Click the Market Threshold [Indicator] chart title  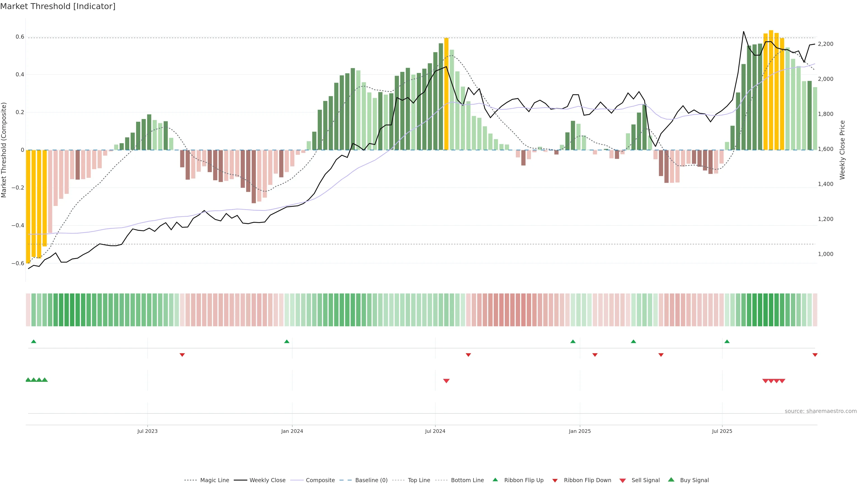click(58, 6)
